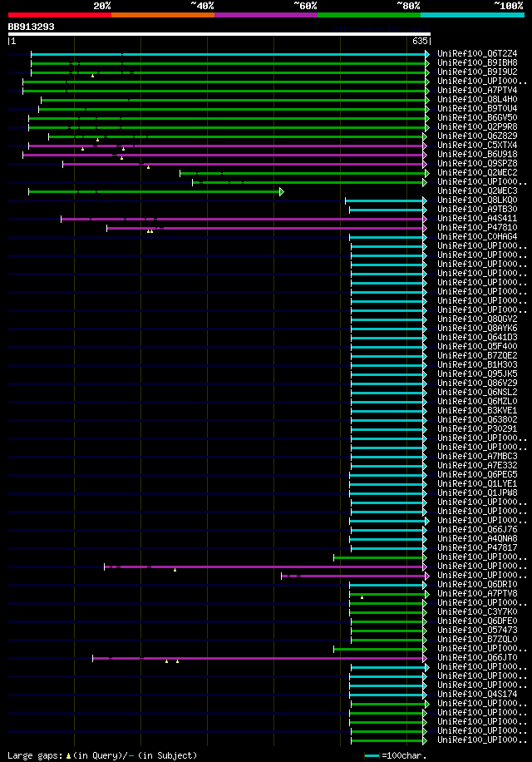The width and height of the screenshot is (532, 762).
Task: Select the UniRef100_C5XTX4 label
Action: (477, 146)
